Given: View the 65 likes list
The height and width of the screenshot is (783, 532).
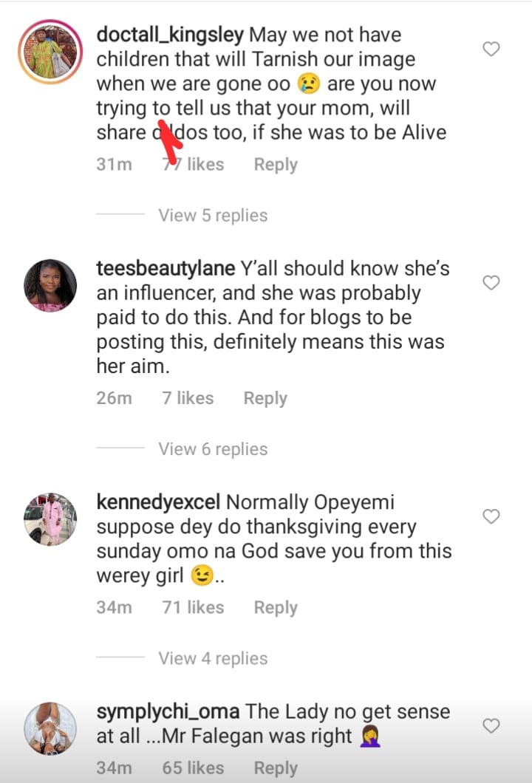Looking at the screenshot, I should coord(193,768).
